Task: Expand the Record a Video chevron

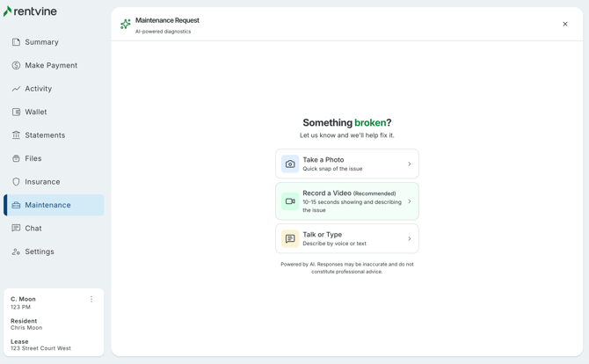Action: (409, 201)
